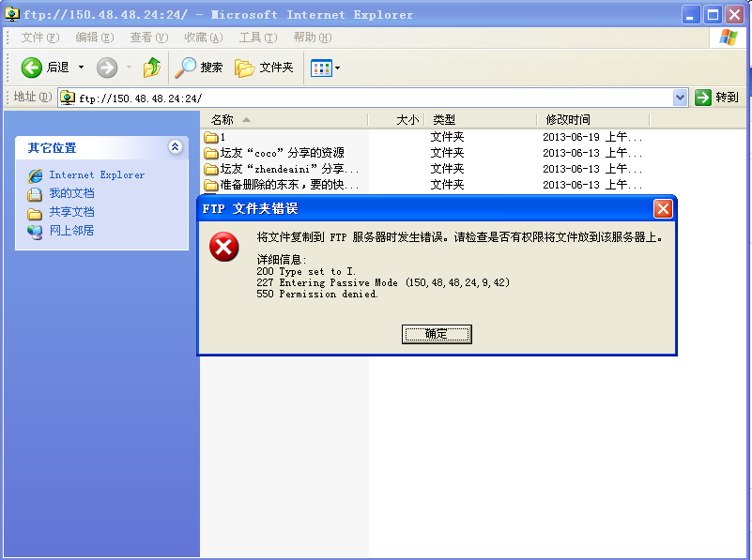Click the up-one-level folder icon
752x560 pixels.
(x=152, y=68)
